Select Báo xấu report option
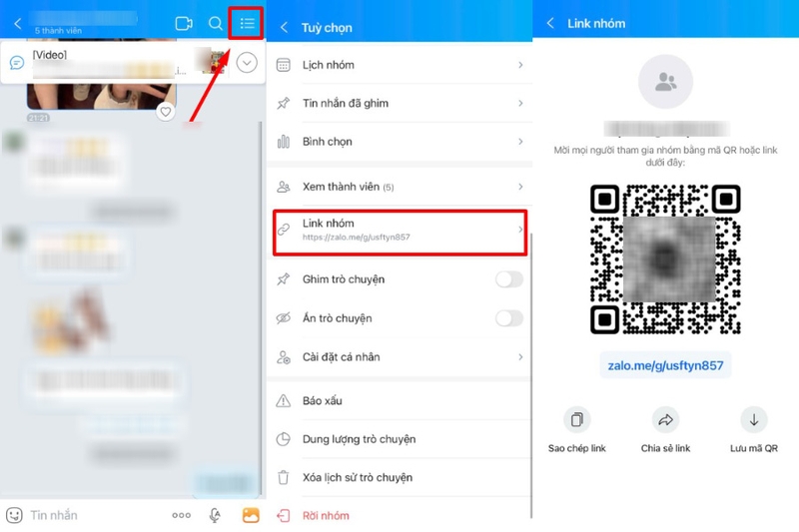799x532 pixels. coord(399,400)
